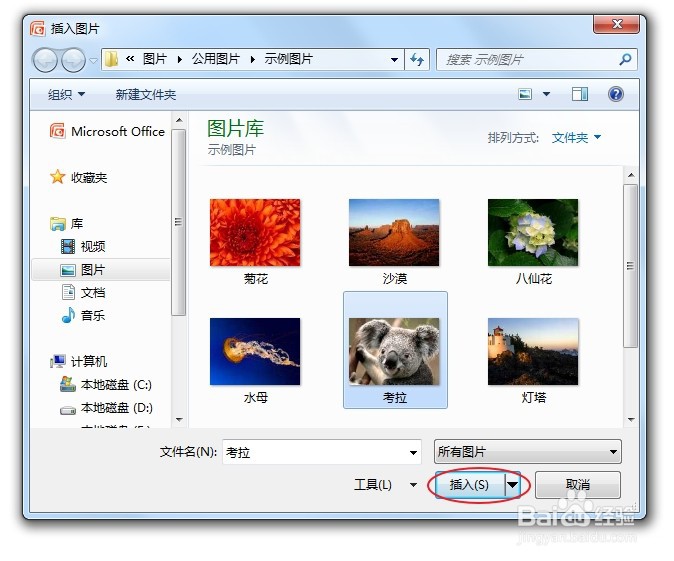674x561 pixels.
Task: Open the 插入 button's dropdown arrow
Action: [x=512, y=484]
